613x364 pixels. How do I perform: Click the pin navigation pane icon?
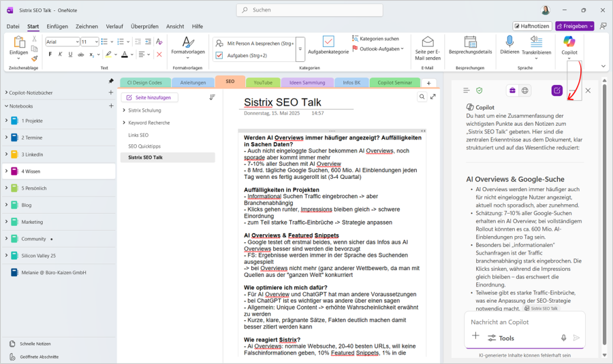111,81
